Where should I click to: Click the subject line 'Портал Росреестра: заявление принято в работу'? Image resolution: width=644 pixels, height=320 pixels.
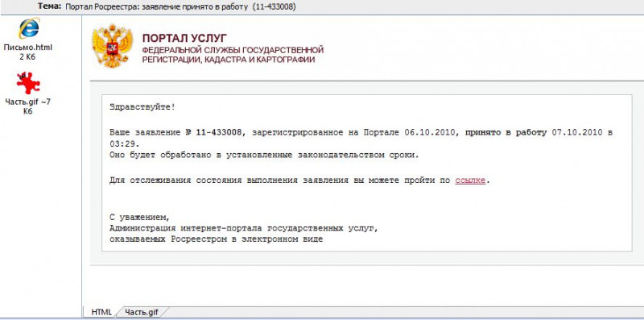(x=156, y=6)
